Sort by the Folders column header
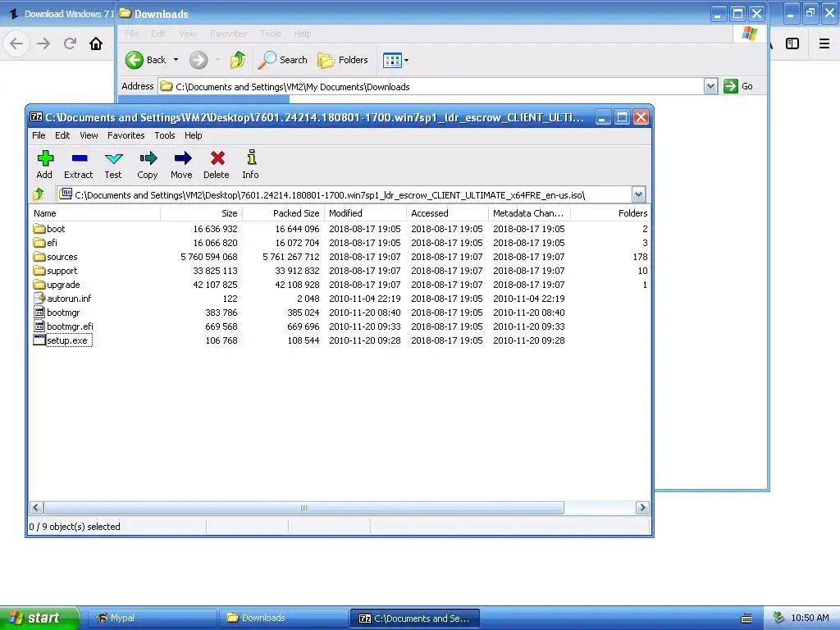 pos(610,213)
